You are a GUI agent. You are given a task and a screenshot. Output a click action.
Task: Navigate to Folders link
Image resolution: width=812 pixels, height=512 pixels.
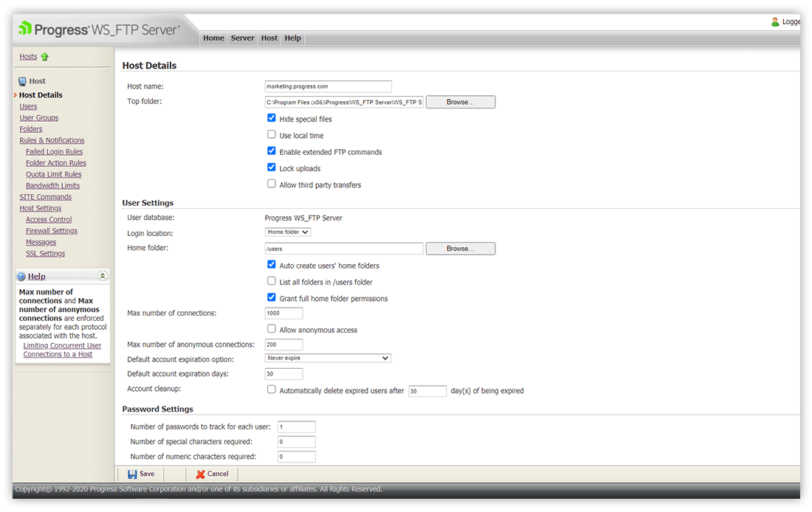31,129
